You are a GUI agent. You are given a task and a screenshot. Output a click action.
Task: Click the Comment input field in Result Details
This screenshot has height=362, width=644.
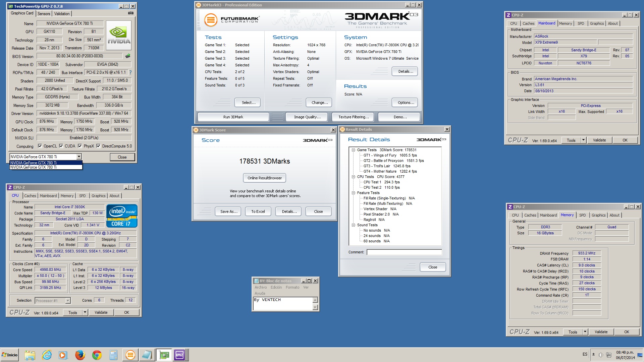(404, 252)
